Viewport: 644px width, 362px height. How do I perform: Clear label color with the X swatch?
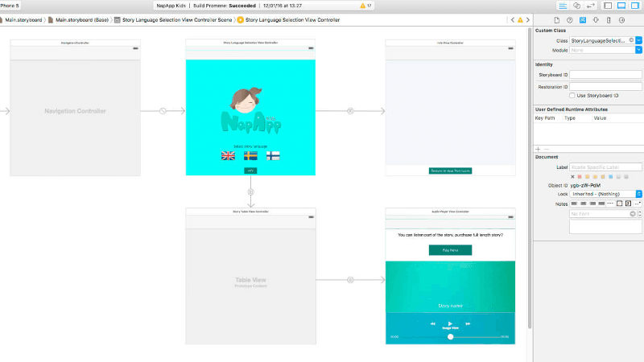572,177
